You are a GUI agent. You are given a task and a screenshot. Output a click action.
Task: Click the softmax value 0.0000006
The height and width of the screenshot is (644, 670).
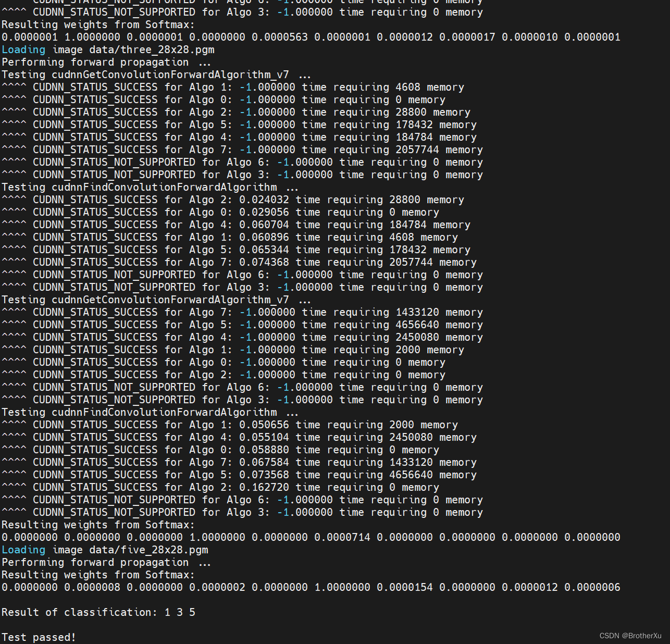coord(592,588)
